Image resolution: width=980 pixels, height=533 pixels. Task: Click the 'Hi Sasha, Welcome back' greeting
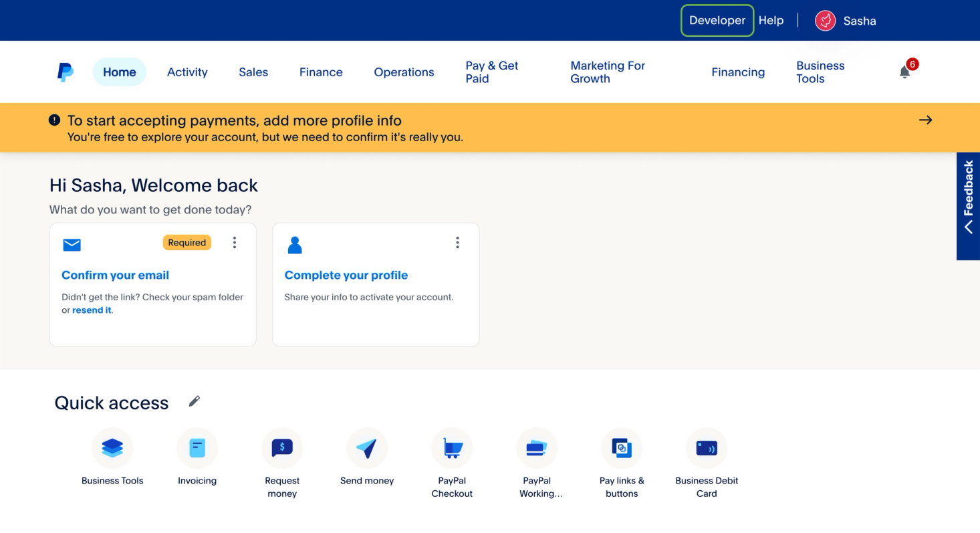pyautogui.click(x=154, y=185)
